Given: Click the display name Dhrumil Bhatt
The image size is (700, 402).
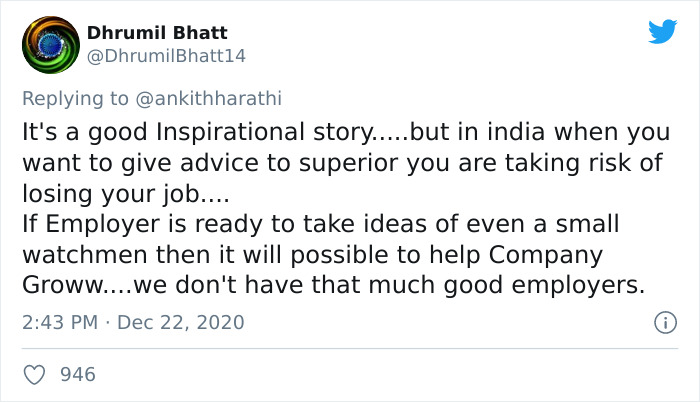Looking at the screenshot, I should [157, 33].
